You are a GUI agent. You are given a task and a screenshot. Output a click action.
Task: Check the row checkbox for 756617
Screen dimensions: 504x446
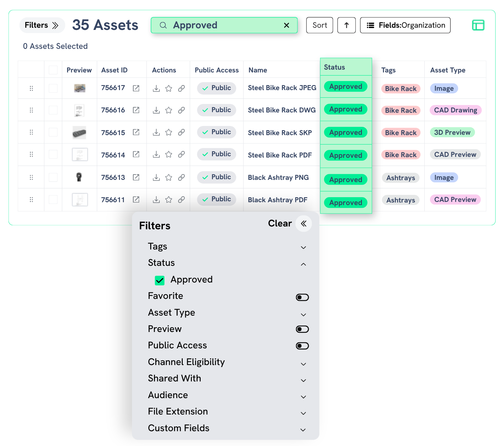tap(53, 88)
